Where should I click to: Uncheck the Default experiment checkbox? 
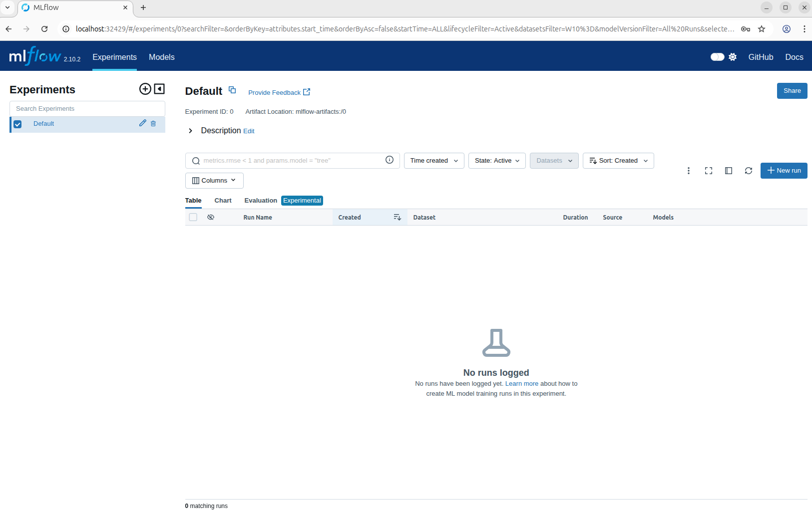(x=17, y=124)
